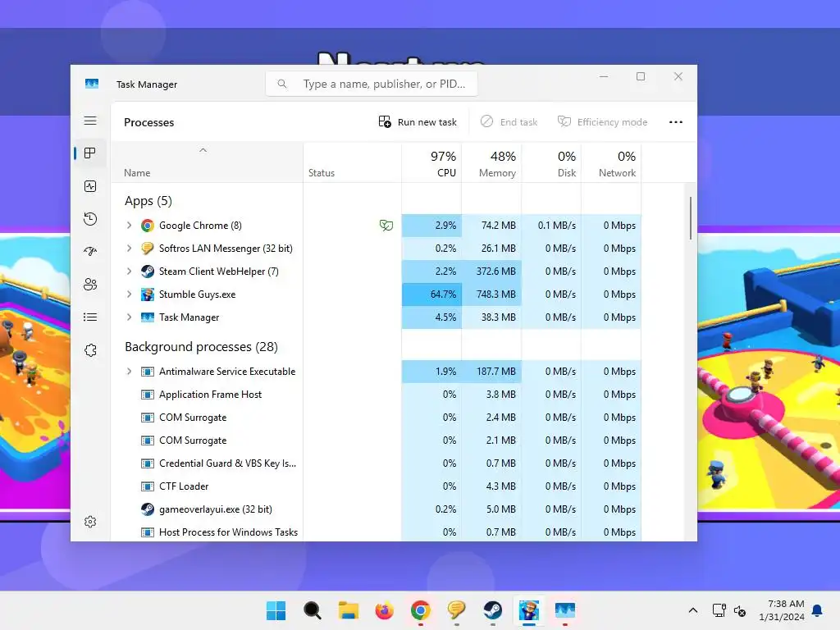Switch to Steam on the taskbar
Viewport: 840px width, 630px height.
pos(492,610)
